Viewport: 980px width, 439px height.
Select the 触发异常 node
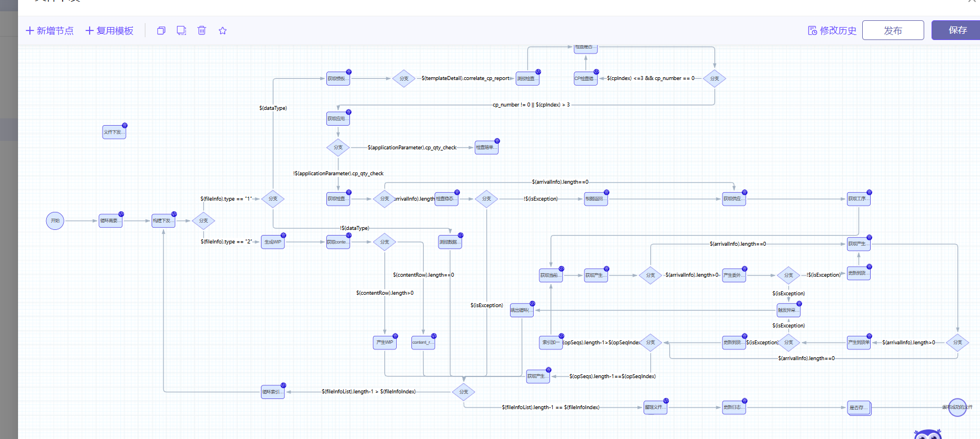(788, 311)
